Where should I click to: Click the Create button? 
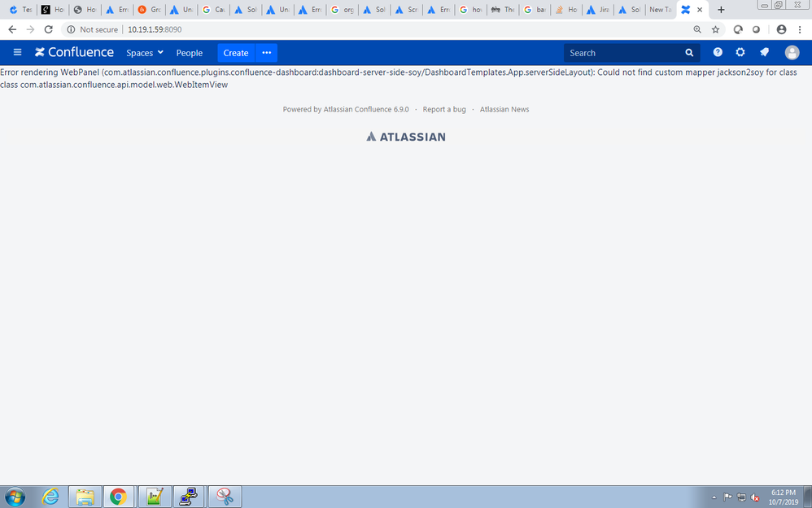point(236,52)
